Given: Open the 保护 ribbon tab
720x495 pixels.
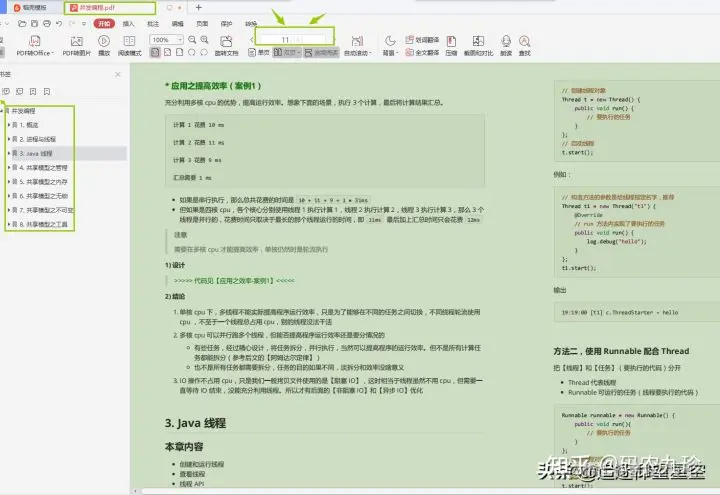Looking at the screenshot, I should 226,23.
